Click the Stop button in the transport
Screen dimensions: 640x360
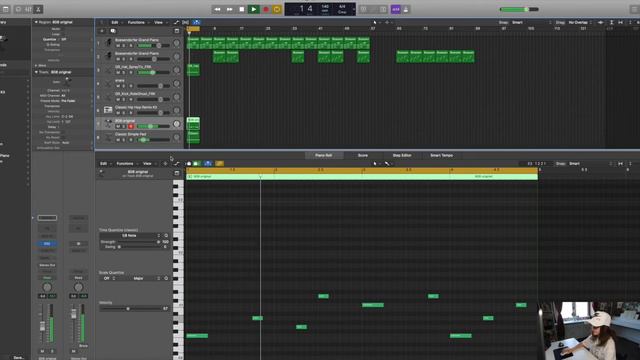pyautogui.click(x=242, y=9)
